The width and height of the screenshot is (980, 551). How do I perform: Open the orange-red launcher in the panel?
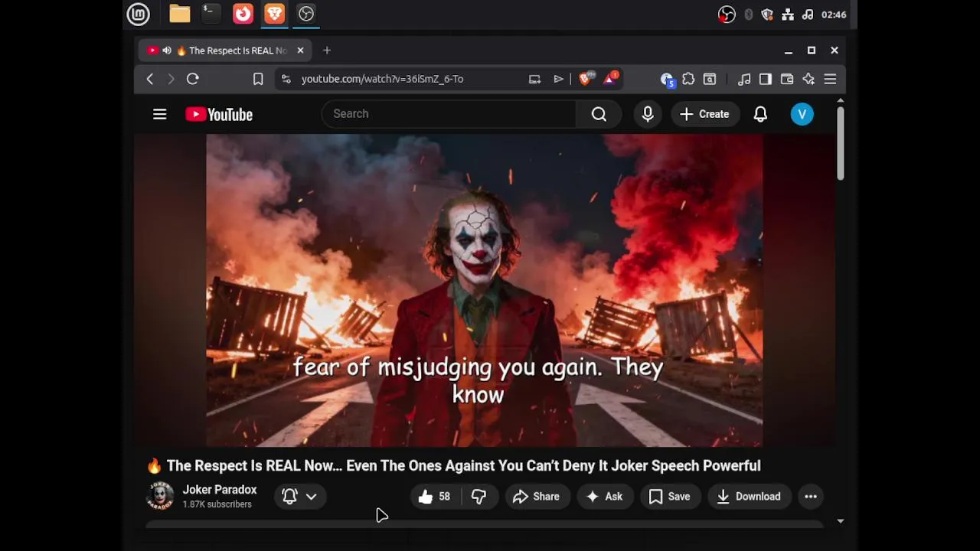243,14
